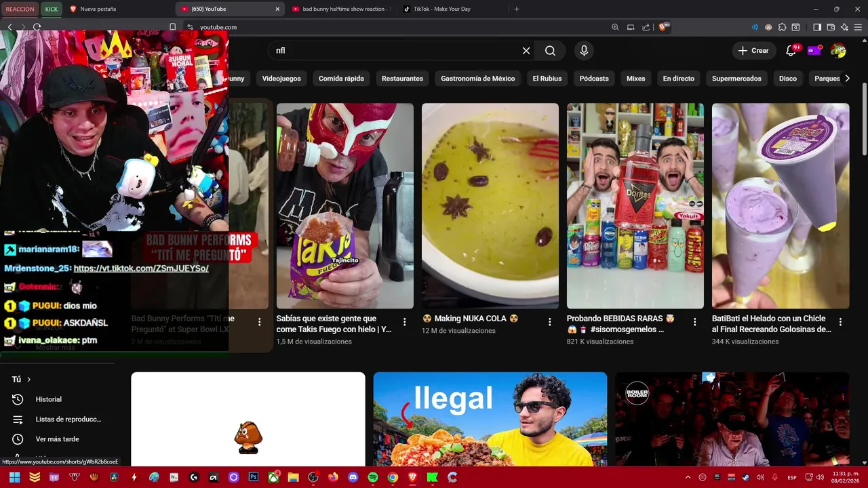This screenshot has width=868, height=488.
Task: Start voice search with microphone icon
Action: coord(584,51)
